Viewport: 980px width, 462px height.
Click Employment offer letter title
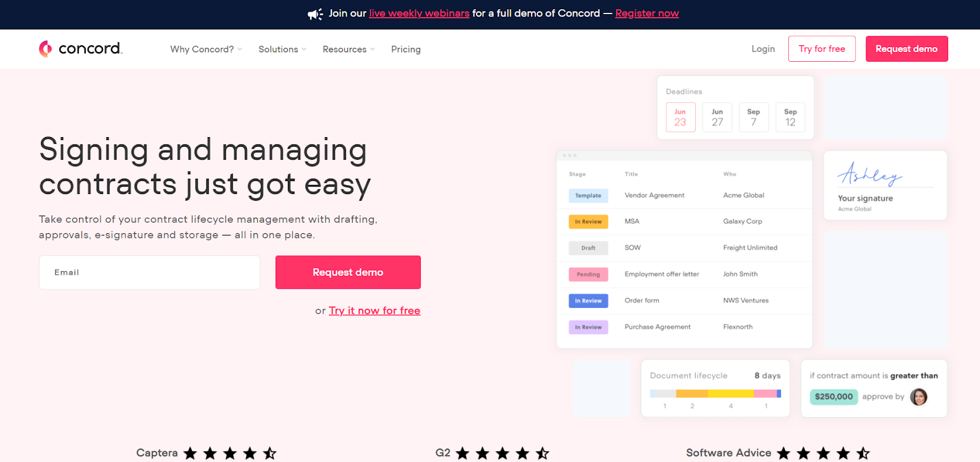[661, 274]
